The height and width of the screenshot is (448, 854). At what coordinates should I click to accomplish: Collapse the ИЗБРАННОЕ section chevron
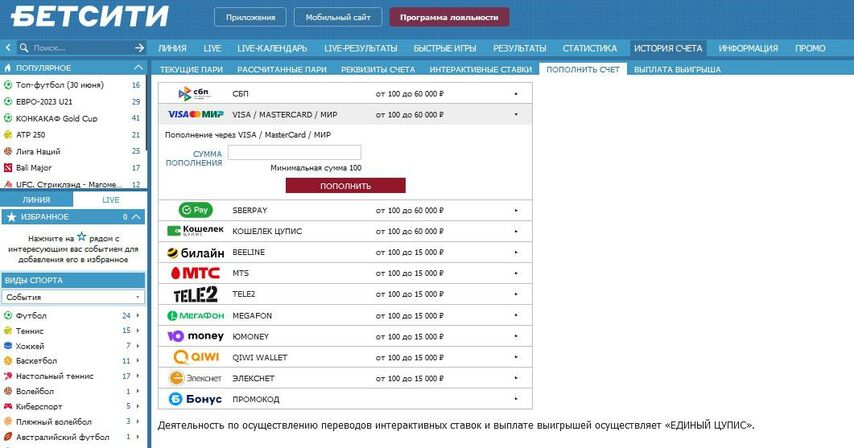pyautogui.click(x=136, y=217)
